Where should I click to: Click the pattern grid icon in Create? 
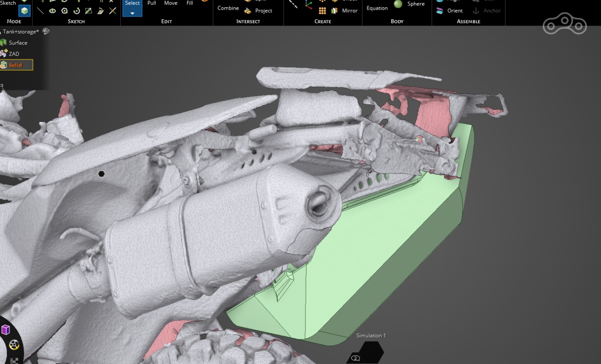point(322,11)
